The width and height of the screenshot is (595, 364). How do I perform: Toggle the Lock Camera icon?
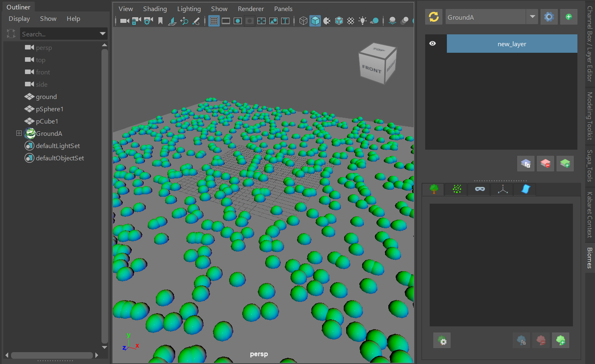(136, 21)
